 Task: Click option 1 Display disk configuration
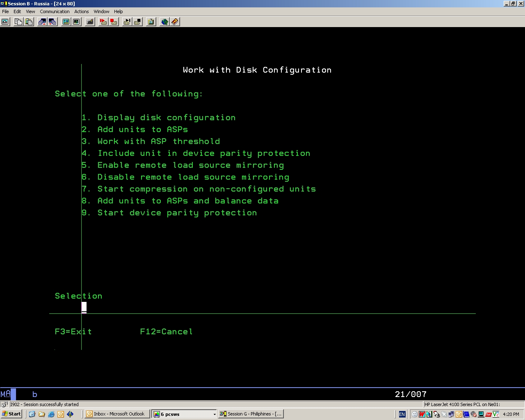[159, 118]
